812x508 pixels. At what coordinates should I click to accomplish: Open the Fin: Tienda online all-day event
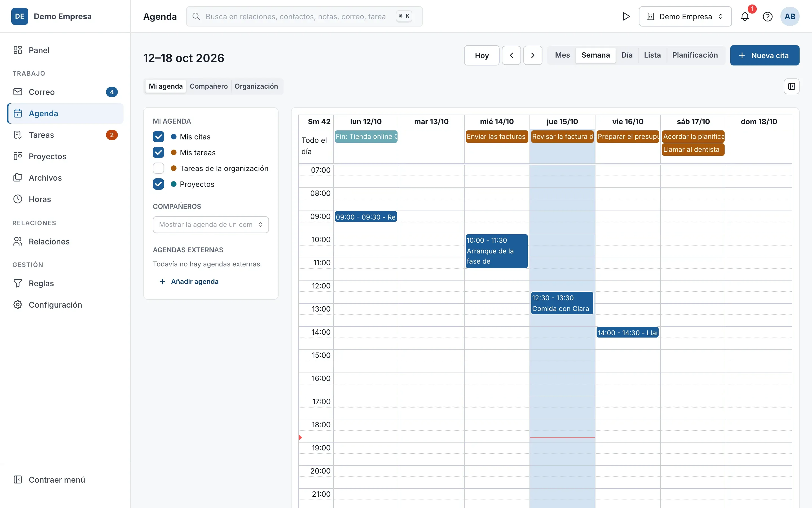pos(366,136)
